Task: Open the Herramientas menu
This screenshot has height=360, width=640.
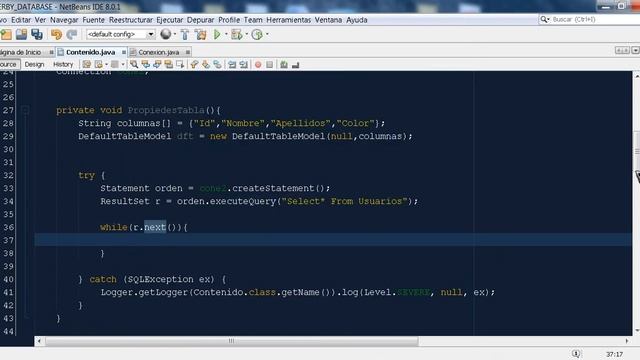Action: [289, 20]
